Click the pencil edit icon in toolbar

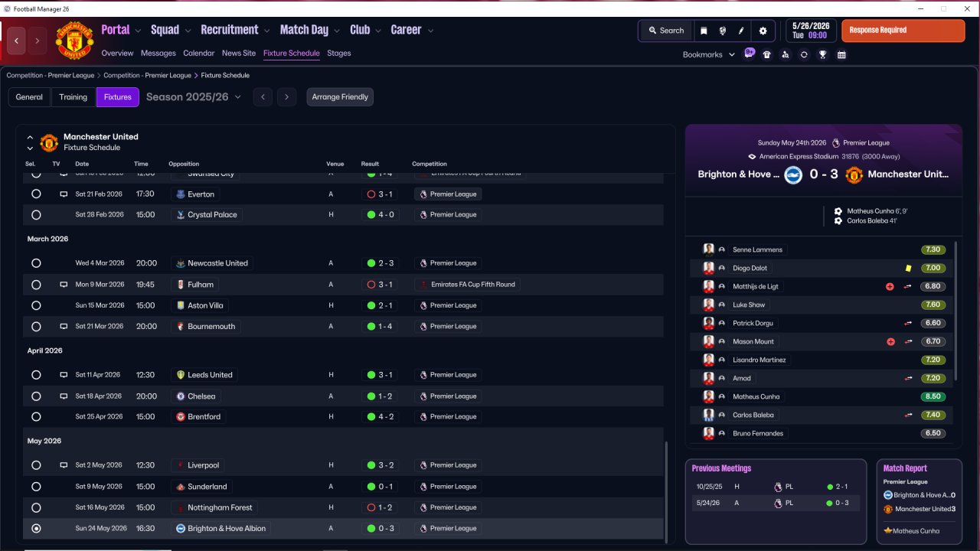point(741,31)
